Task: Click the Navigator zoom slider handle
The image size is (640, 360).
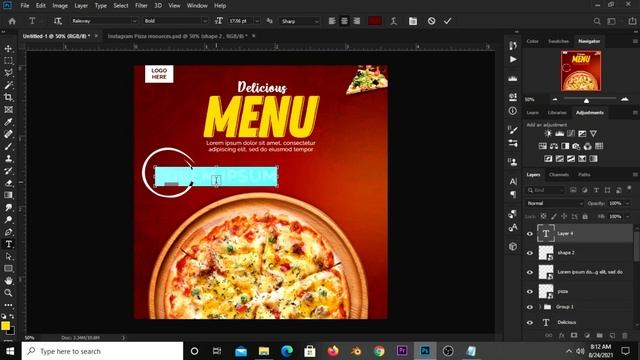Action: pos(586,100)
